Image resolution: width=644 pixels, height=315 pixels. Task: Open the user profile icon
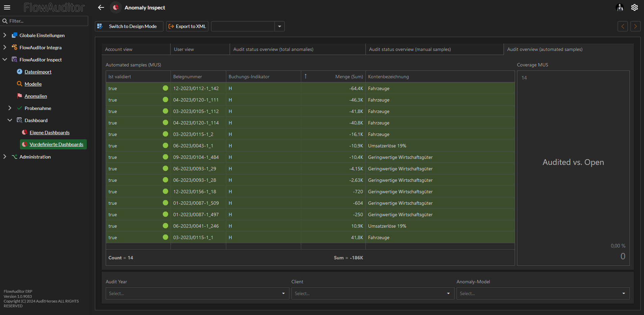619,7
